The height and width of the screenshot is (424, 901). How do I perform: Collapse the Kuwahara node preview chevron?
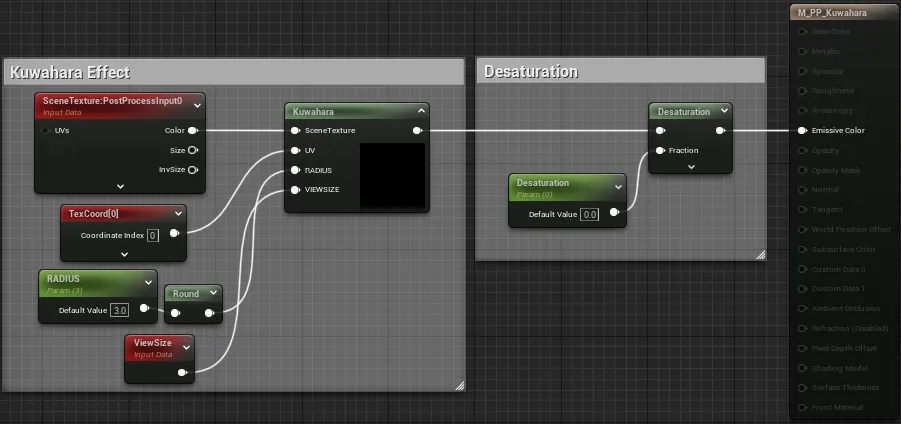click(x=421, y=111)
